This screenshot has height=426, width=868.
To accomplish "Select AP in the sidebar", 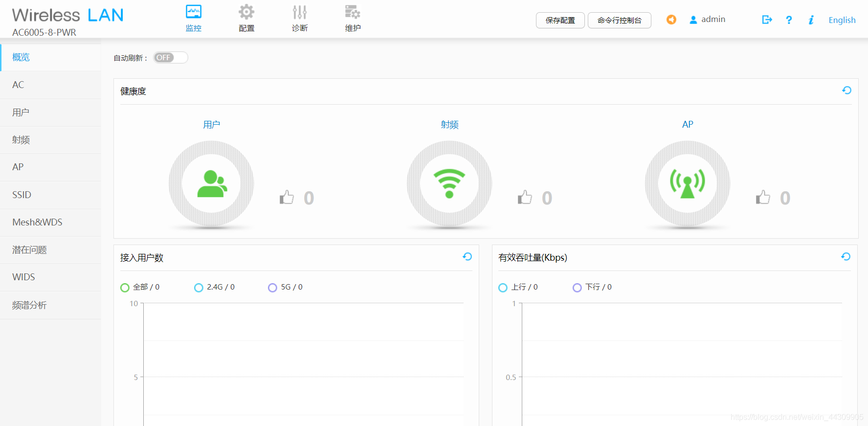I will tap(50, 167).
